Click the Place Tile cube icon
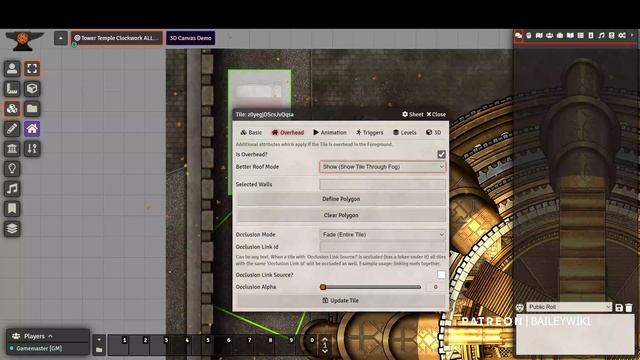 pos(32,89)
